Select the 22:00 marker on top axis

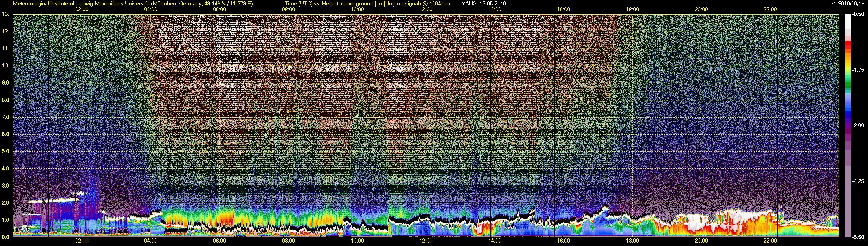coord(770,10)
